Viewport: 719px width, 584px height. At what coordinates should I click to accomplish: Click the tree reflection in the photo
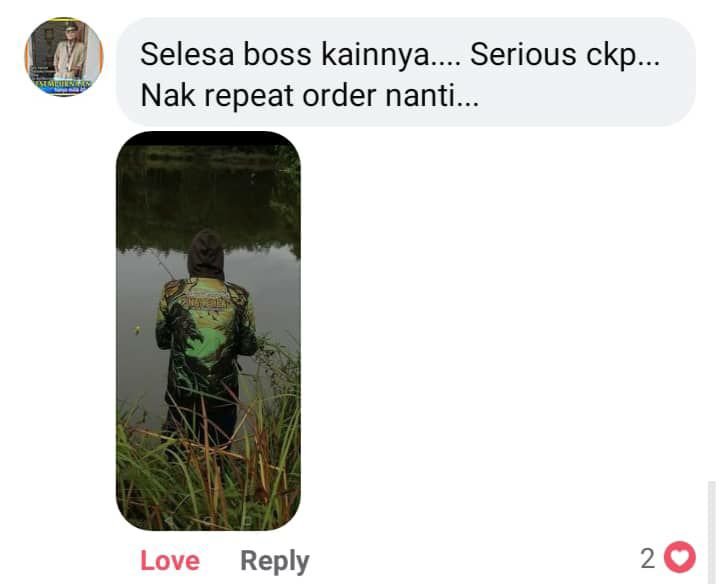coord(209,197)
